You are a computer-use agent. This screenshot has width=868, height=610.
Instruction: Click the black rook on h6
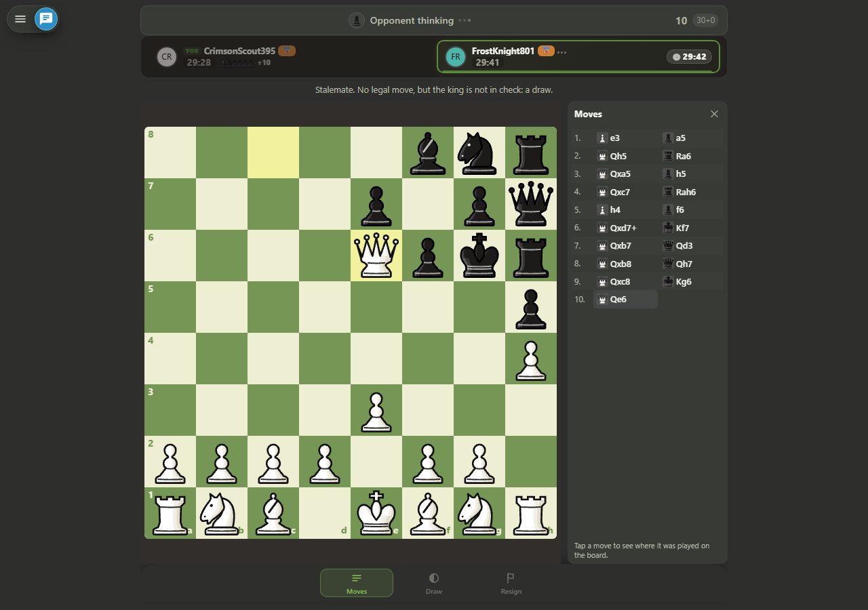coord(531,256)
